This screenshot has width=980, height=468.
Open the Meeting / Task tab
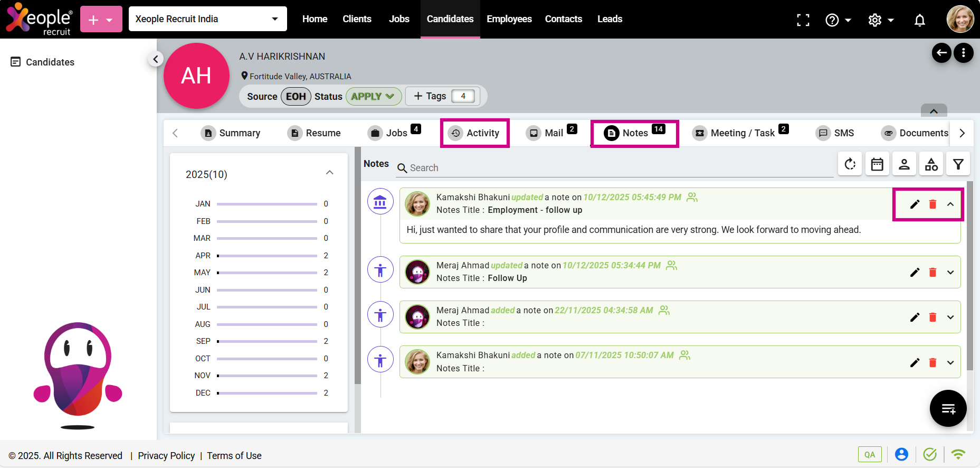coord(741,133)
